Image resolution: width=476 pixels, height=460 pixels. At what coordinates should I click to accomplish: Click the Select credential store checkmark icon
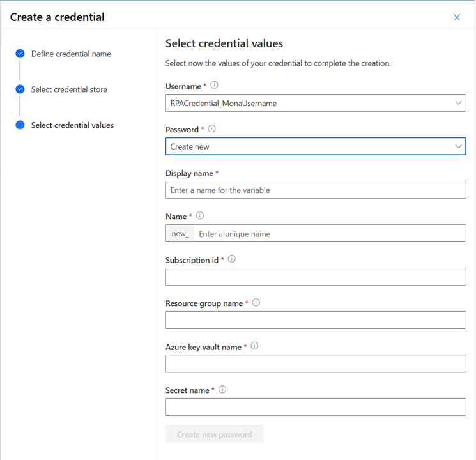[20, 89]
